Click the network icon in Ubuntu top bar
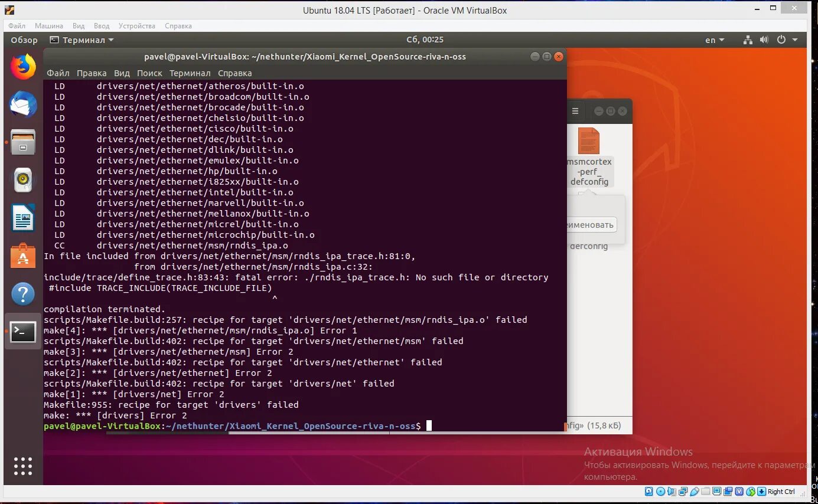 [748, 40]
